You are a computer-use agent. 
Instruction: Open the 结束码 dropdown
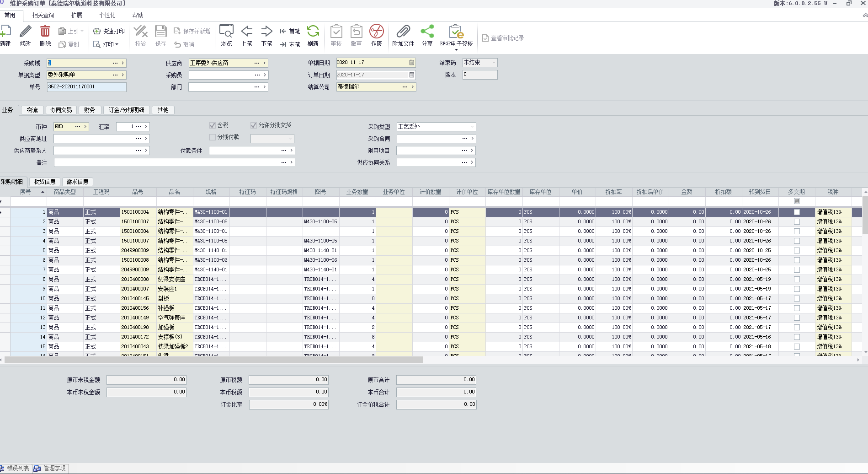[494, 63]
